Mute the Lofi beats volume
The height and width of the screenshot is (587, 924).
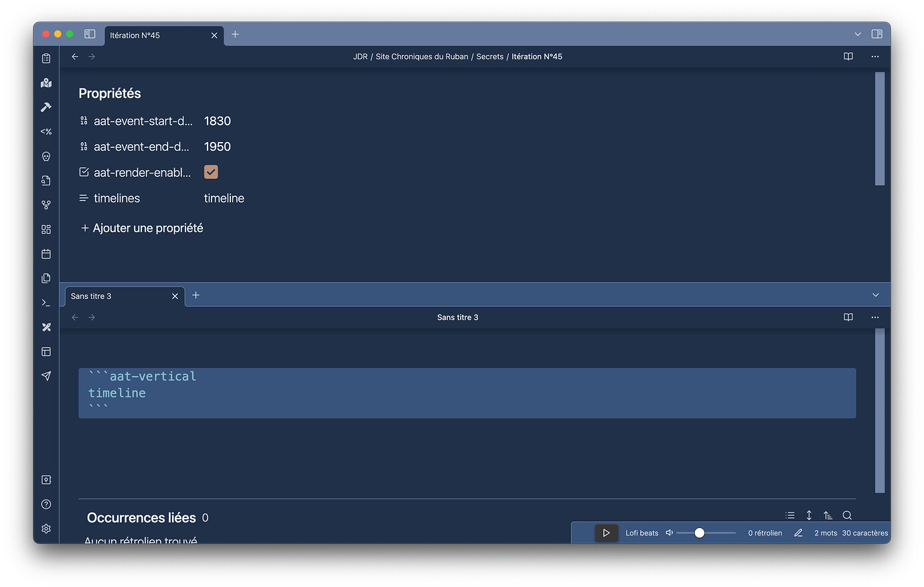[669, 533]
